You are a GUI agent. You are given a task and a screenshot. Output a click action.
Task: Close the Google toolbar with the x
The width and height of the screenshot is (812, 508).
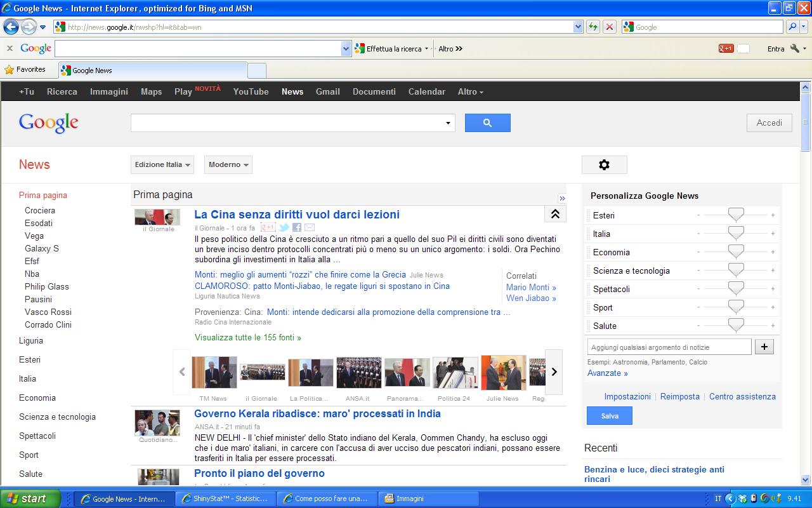tap(10, 48)
